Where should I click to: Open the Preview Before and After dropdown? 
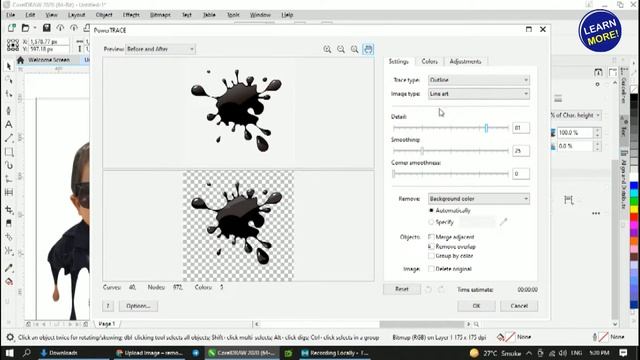tap(160, 49)
